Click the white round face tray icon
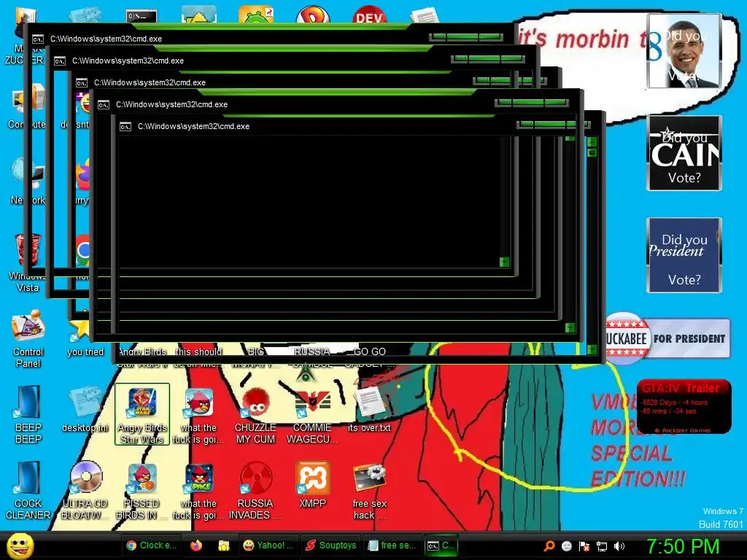747x560 pixels. 566,545
